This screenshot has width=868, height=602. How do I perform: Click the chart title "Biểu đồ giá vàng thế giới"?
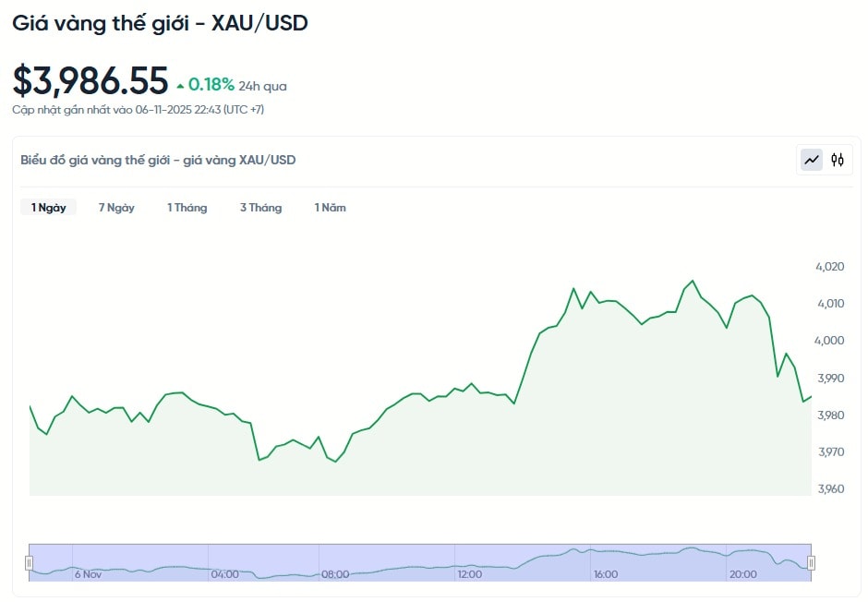158,160
